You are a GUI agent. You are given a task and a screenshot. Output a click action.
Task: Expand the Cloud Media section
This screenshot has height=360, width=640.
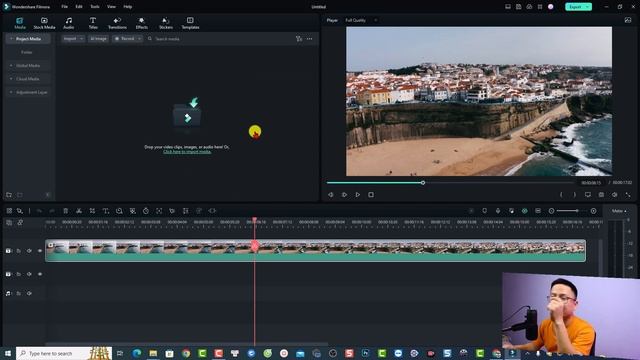click(x=28, y=79)
